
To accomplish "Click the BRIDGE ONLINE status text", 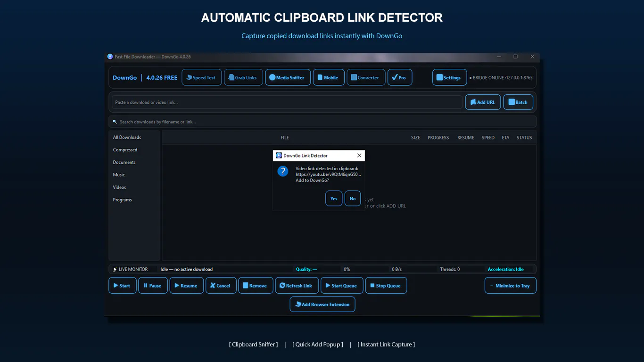I will click(x=501, y=78).
